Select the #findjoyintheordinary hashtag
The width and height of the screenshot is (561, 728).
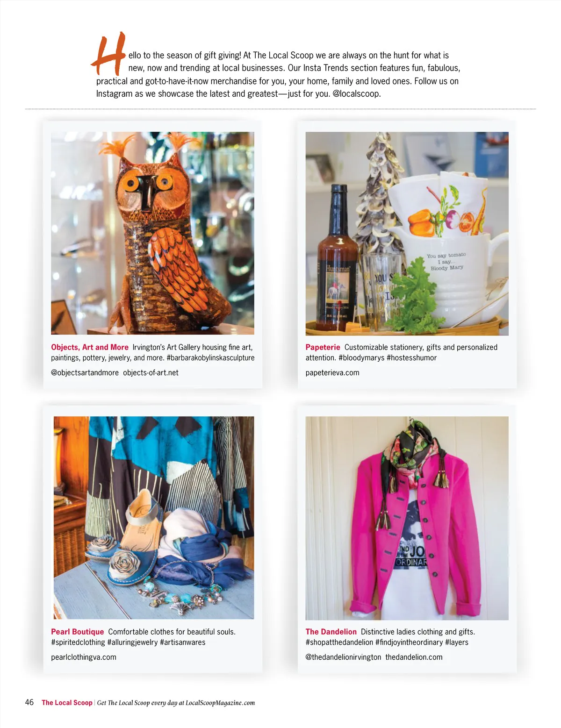click(409, 642)
